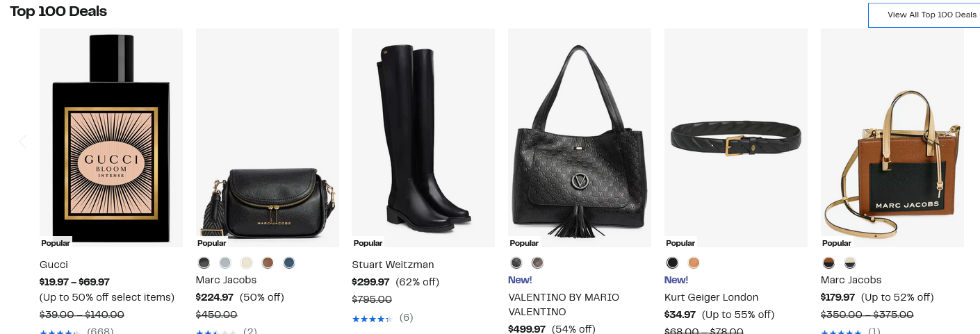980x334 pixels.
Task: Open the Valentino tassel tote image
Action: pyautogui.click(x=580, y=137)
